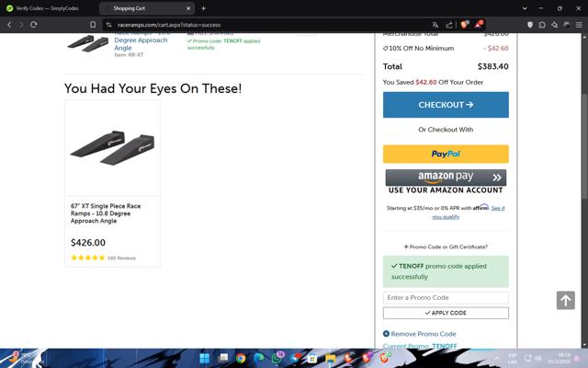Open Leo AI sparkle icon
The image size is (588, 368).
click(555, 25)
